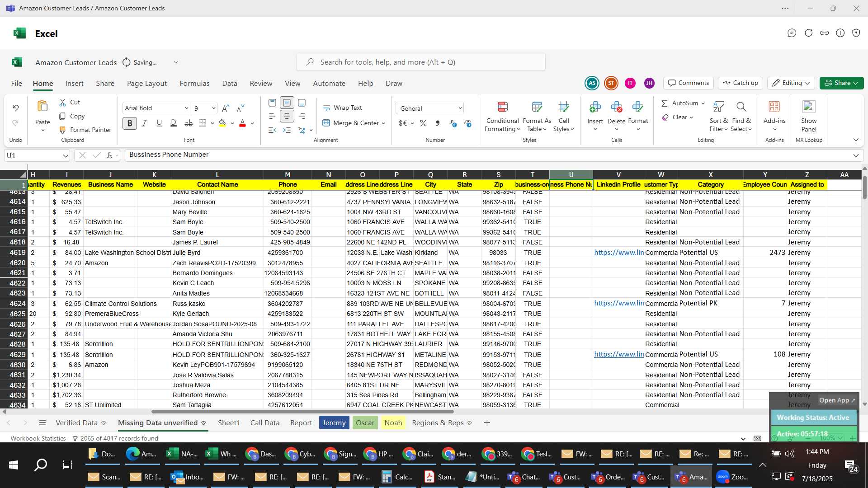Toggle Italic formatting

145,123
